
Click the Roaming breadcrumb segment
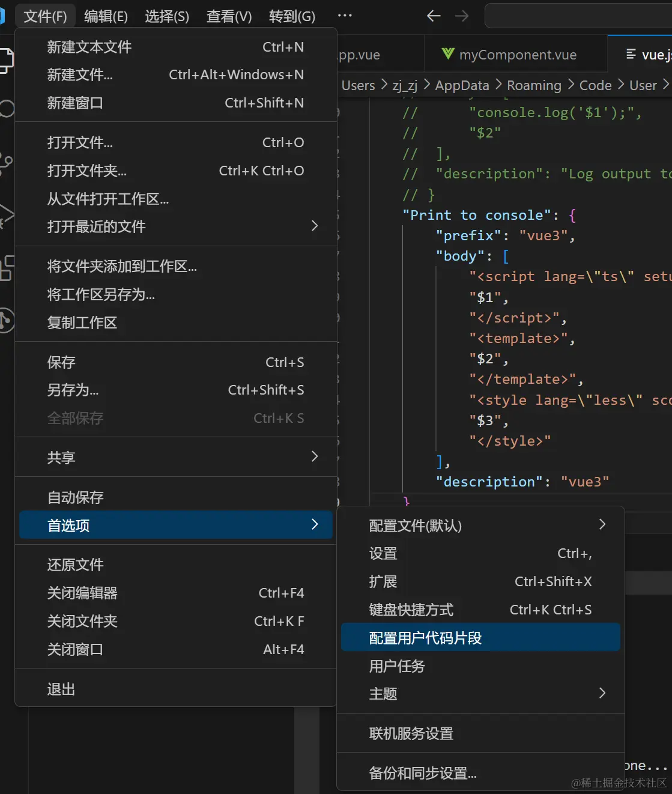point(534,85)
